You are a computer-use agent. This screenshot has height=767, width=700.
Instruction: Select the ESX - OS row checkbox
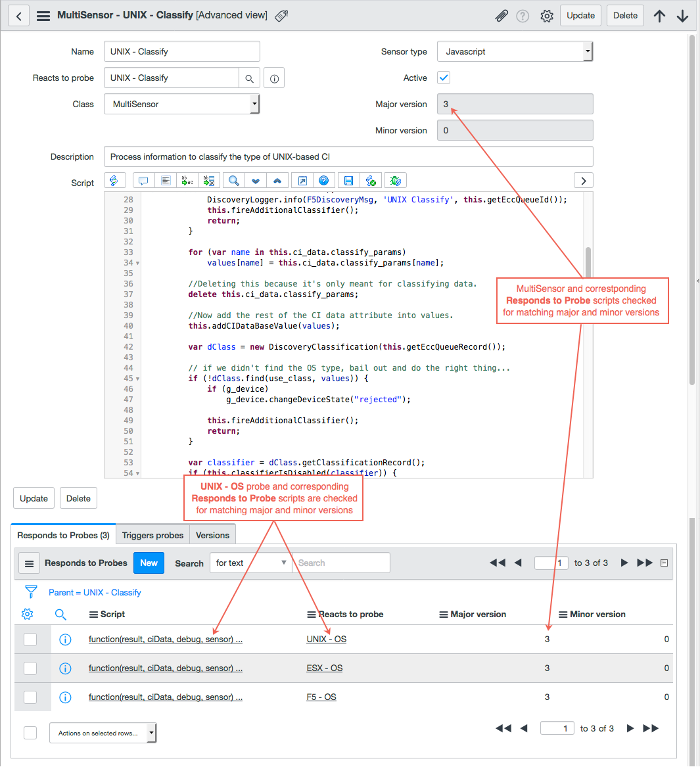pos(30,668)
